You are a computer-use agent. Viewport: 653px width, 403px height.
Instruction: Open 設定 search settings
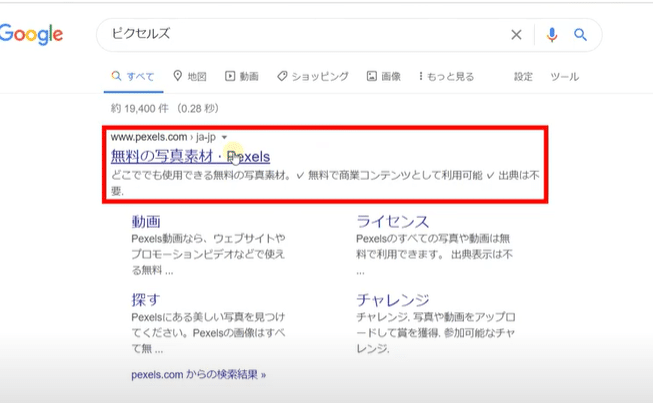(523, 77)
